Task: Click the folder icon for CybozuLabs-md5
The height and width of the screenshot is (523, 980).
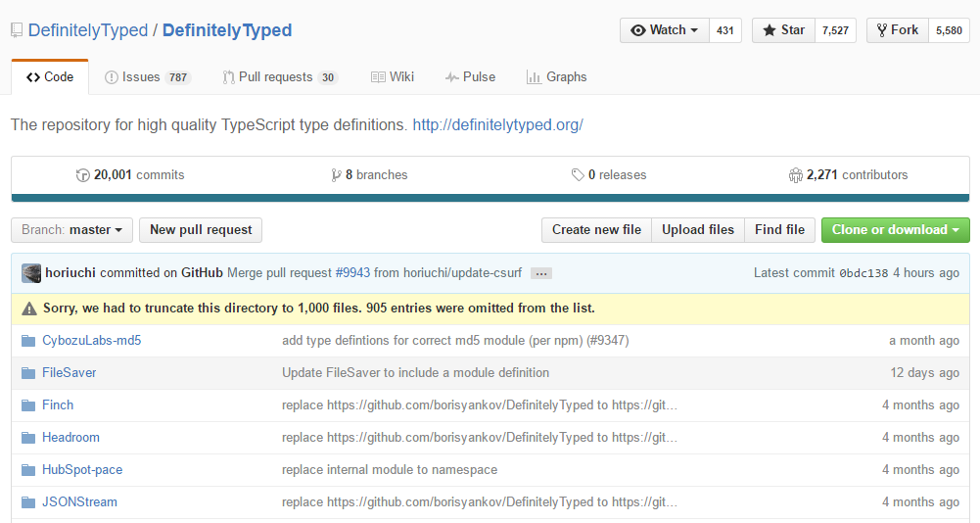Action: click(x=28, y=340)
